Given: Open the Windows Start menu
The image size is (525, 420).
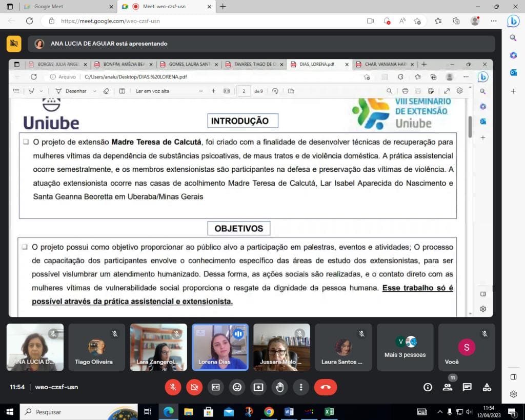Looking at the screenshot, I should (10, 412).
